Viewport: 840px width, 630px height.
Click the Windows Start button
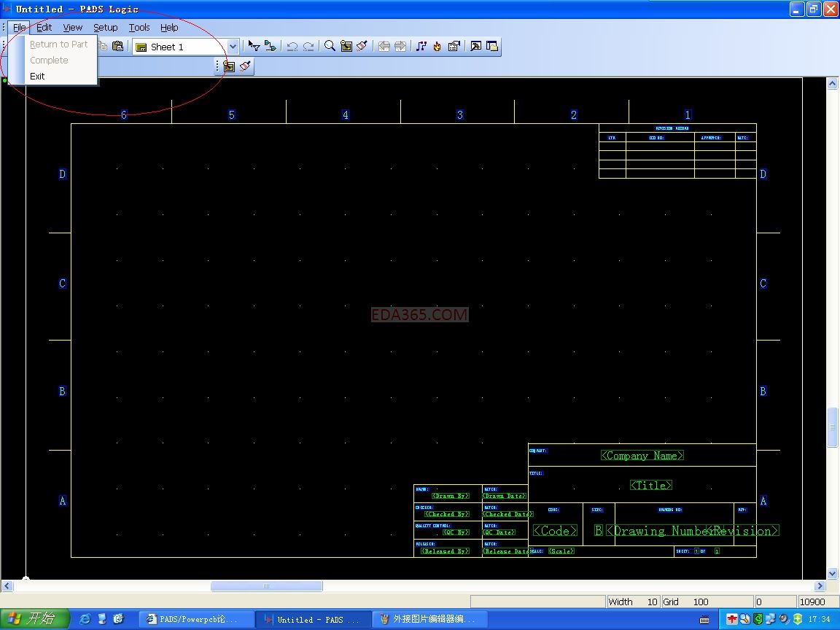[35, 619]
